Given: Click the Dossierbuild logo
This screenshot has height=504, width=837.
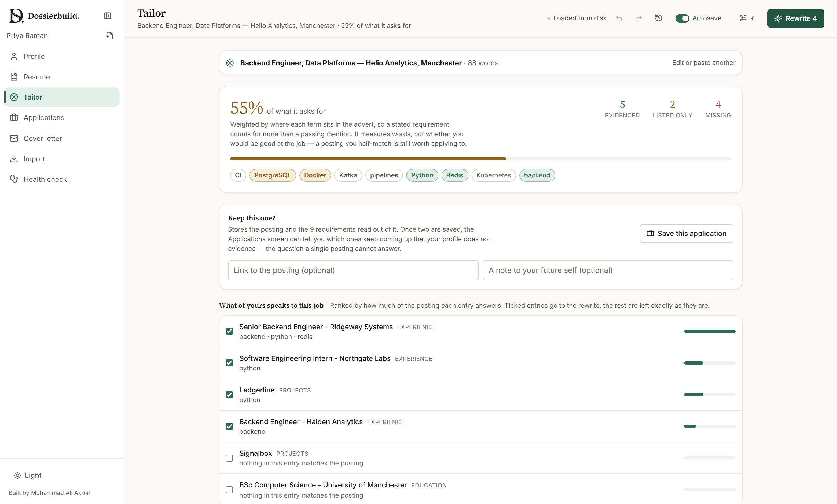Looking at the screenshot, I should [45, 16].
